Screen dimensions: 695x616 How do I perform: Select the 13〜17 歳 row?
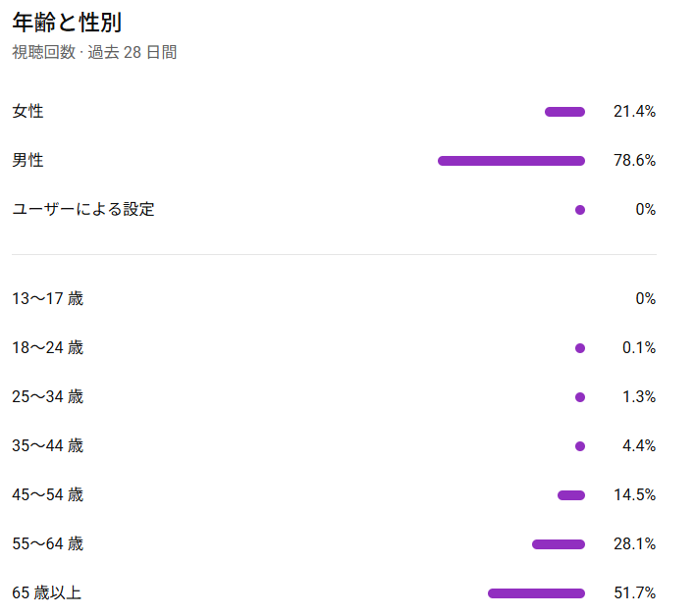(334, 298)
